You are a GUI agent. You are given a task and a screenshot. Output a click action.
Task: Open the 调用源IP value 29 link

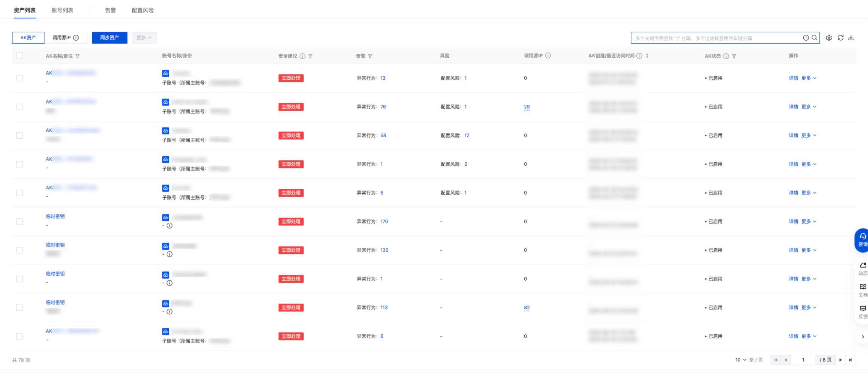click(x=527, y=107)
